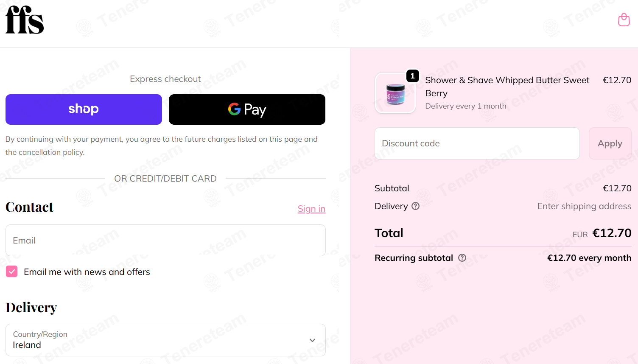Click the Delivery help question mark icon
Screen dimensions: 638x364
pyautogui.click(x=416, y=206)
